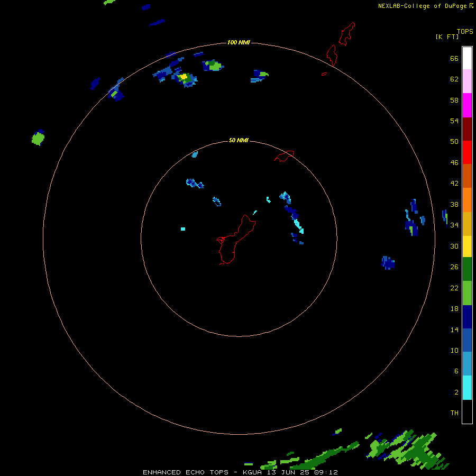Click the '10' legend value label
The image size is (476, 476).
(x=454, y=351)
